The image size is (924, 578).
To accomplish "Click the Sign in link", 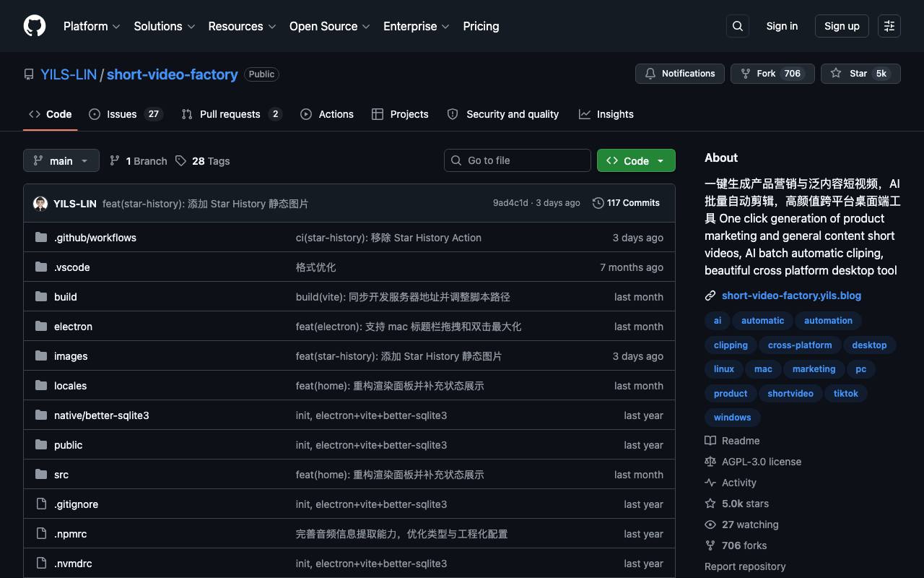I will 782,26.
